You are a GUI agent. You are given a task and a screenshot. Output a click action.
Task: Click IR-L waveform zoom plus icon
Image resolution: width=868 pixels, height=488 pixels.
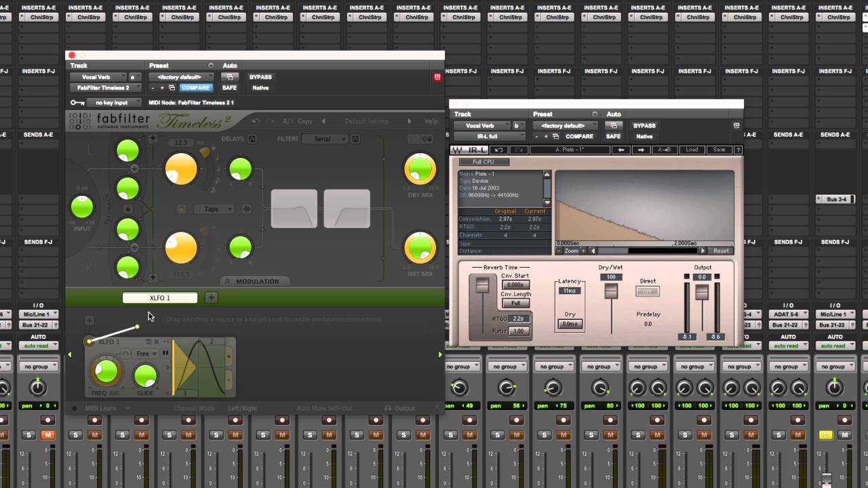[585, 251]
